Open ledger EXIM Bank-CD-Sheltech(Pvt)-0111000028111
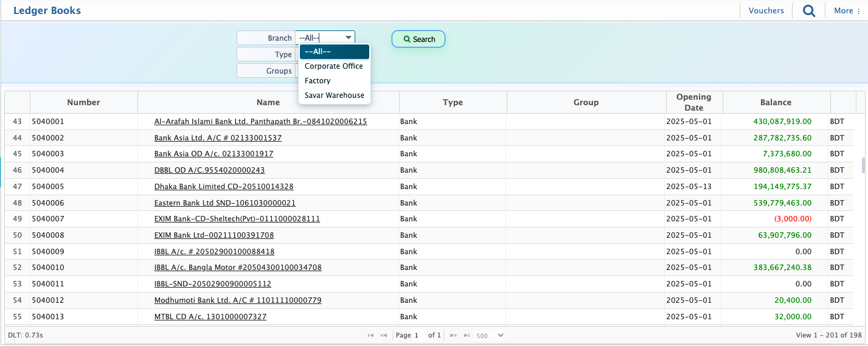 pos(237,219)
